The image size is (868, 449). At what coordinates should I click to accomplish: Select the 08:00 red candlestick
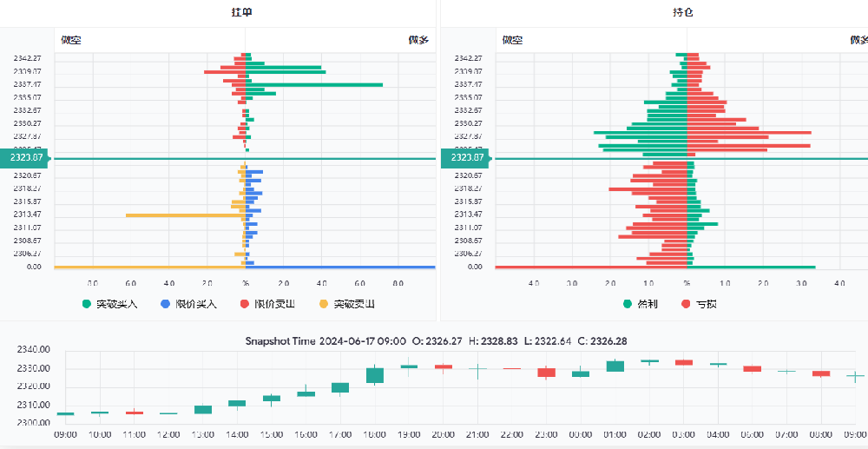[x=821, y=373]
